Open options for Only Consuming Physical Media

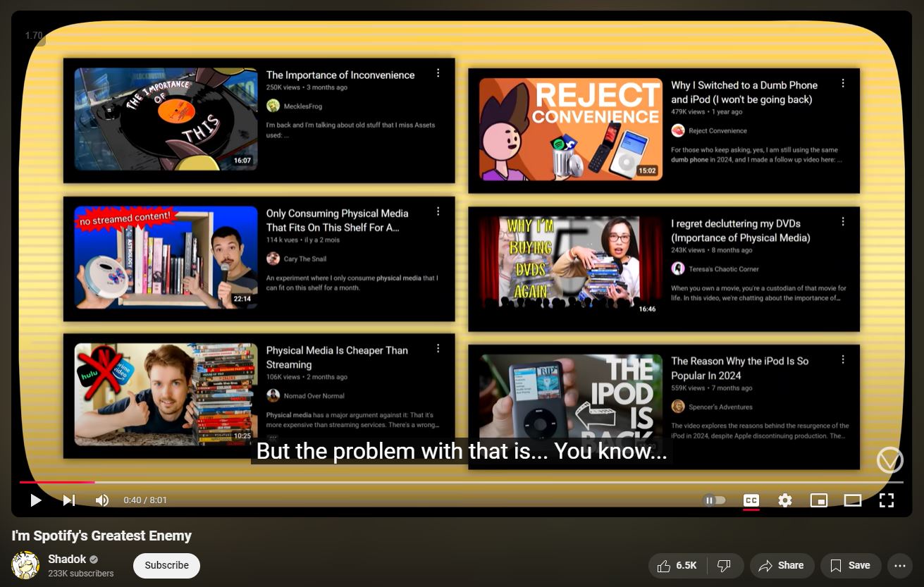[438, 211]
